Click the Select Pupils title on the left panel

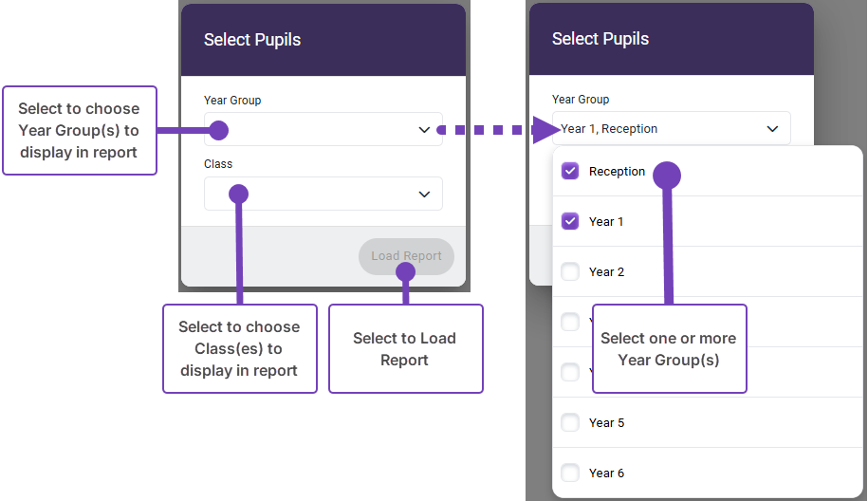[x=252, y=40]
